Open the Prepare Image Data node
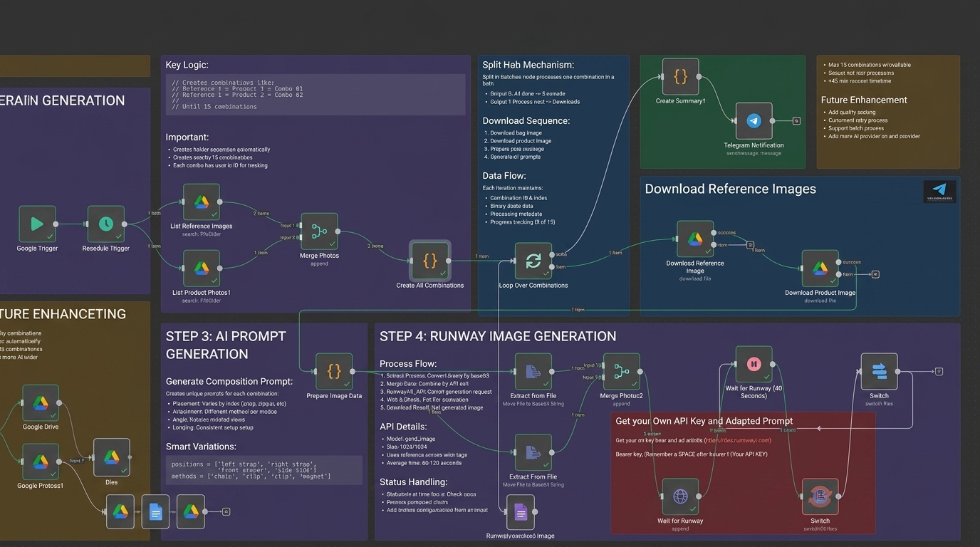 tap(334, 372)
